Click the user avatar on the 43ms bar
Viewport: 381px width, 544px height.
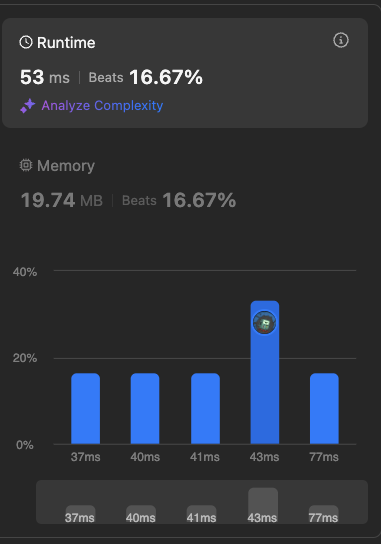tap(265, 323)
